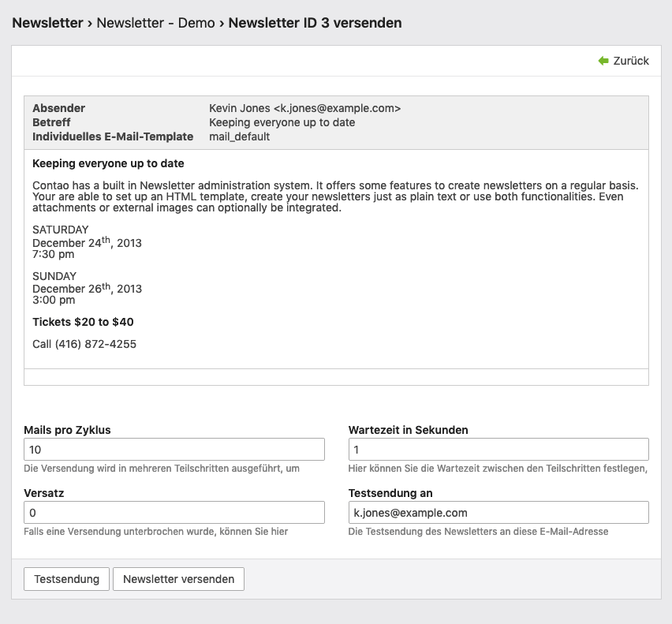Screen dimensions: 672x624
Task: Click December 26th, 2013 date text
Action: click(87, 288)
